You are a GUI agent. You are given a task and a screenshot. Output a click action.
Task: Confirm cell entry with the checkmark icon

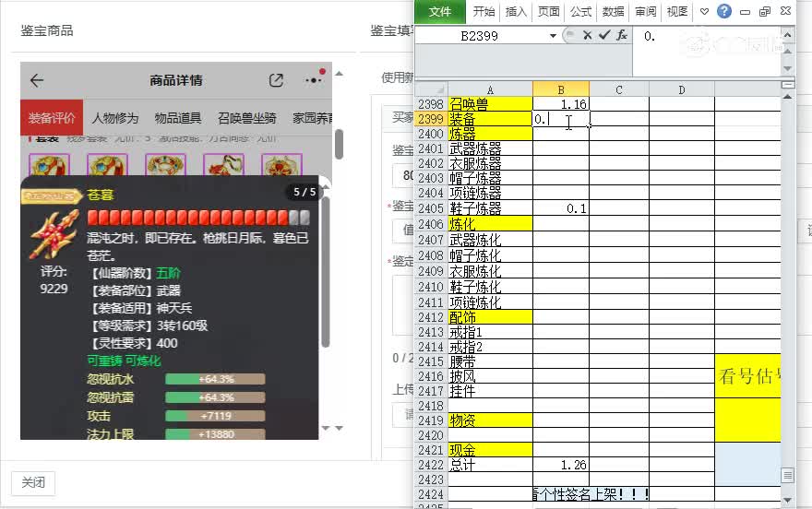click(x=603, y=35)
